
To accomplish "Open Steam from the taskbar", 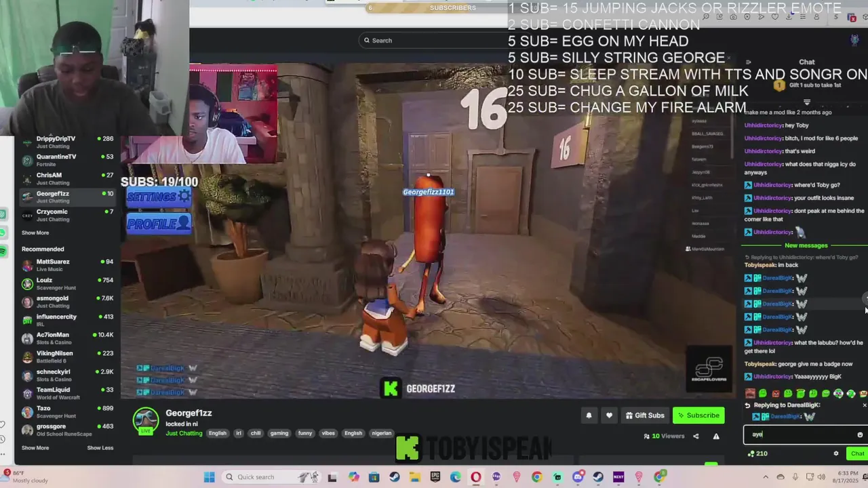I will (x=394, y=477).
